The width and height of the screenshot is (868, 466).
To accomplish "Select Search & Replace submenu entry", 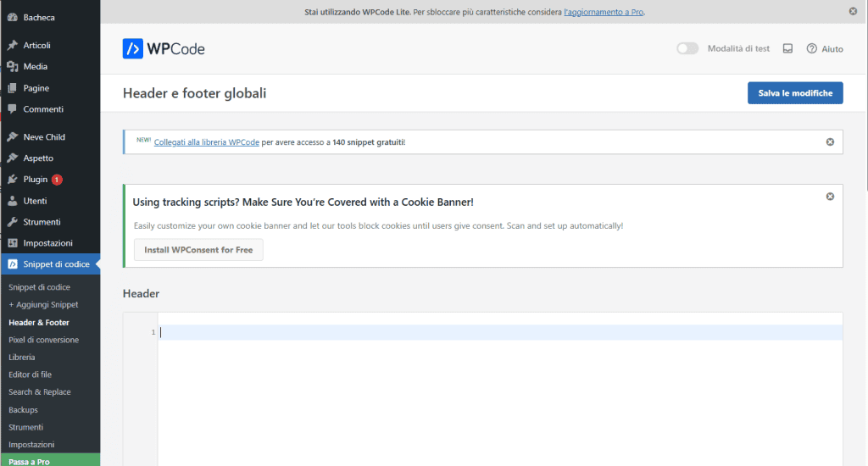I will pyautogui.click(x=40, y=391).
